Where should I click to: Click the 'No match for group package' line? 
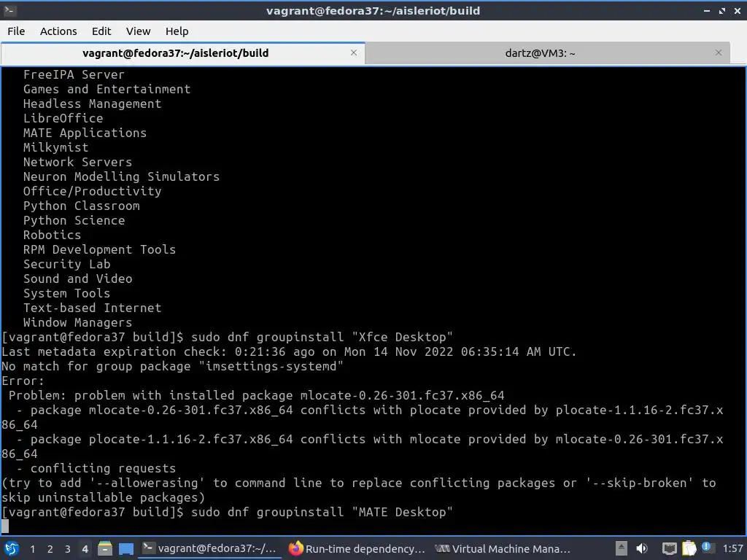coord(172,366)
